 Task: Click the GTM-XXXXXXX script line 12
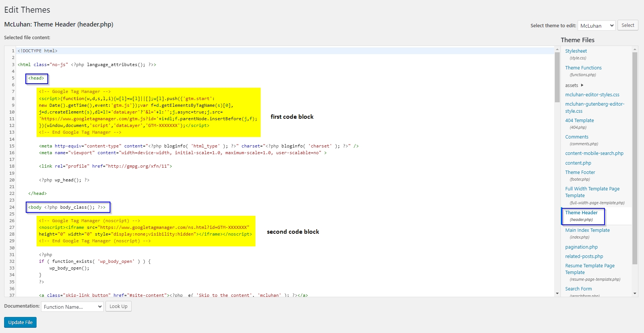point(124,126)
